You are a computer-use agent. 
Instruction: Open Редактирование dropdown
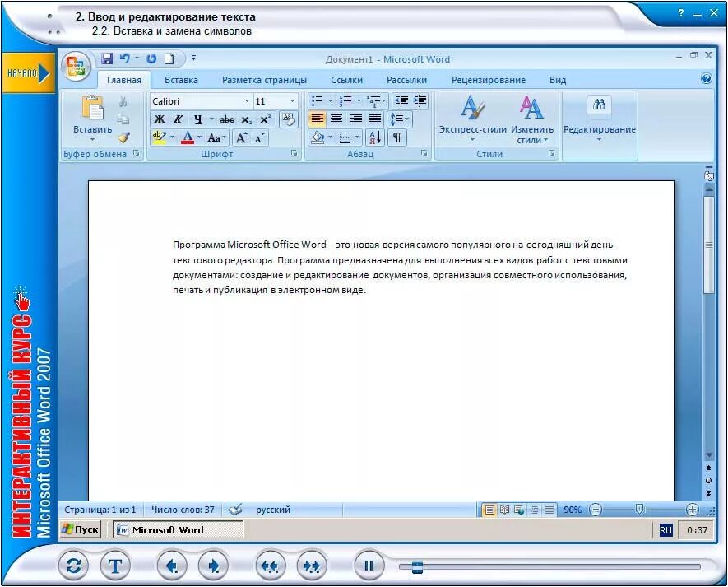(600, 119)
